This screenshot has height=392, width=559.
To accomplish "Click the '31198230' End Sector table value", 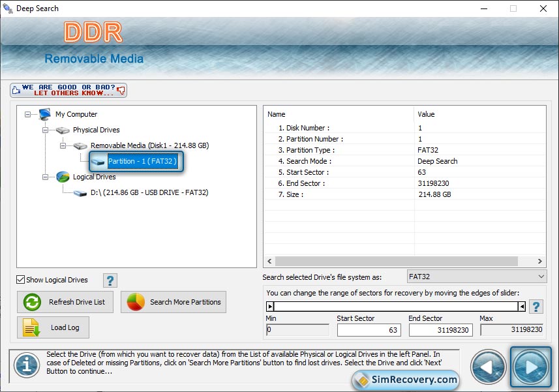I will 433,183.
